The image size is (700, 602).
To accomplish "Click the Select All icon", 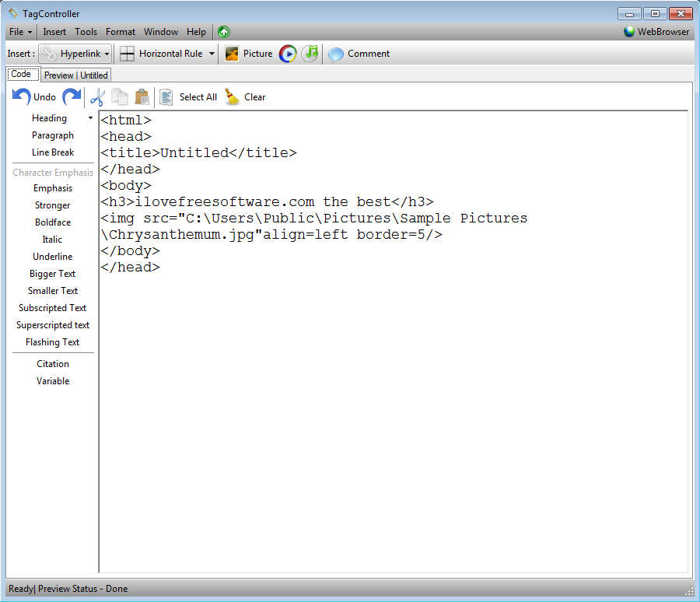I will [166, 96].
